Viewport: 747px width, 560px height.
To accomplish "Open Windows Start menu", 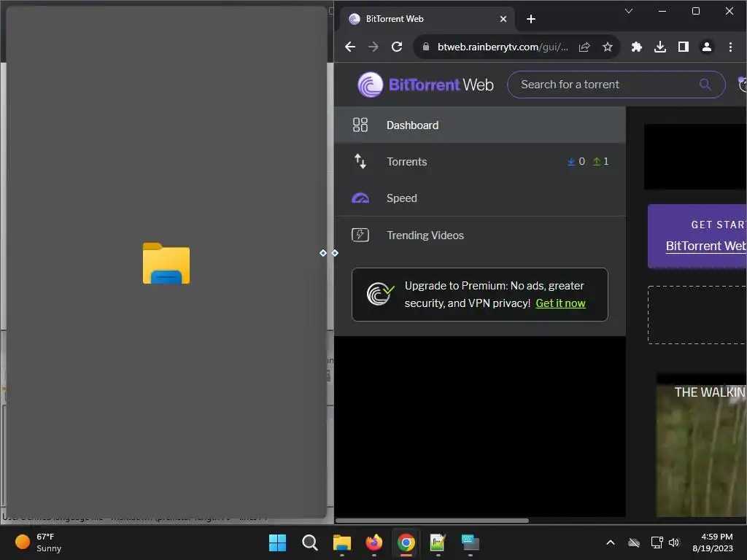I will click(277, 542).
